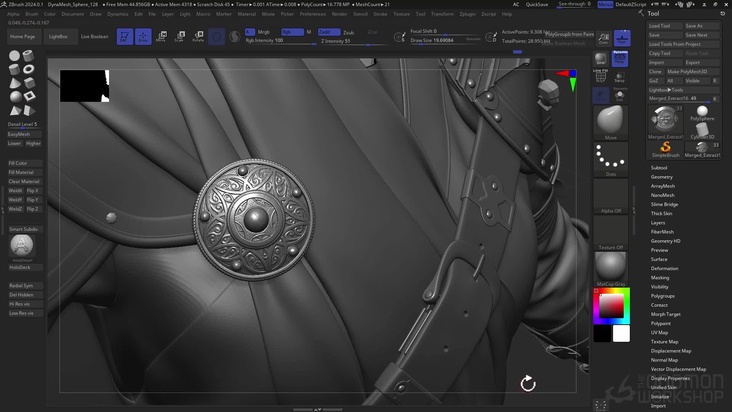
Task: Open the Alpha menu
Action: coord(13,14)
